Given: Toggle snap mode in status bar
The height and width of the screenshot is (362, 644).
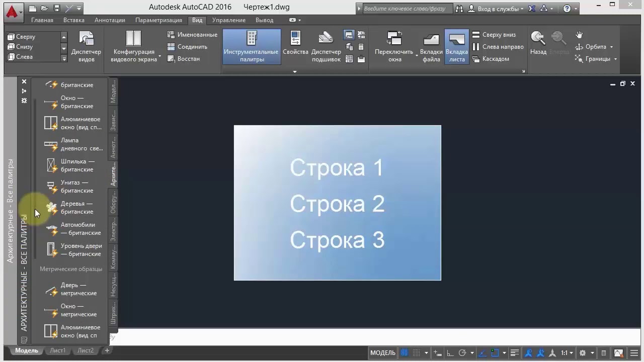Looking at the screenshot, I should [416, 353].
